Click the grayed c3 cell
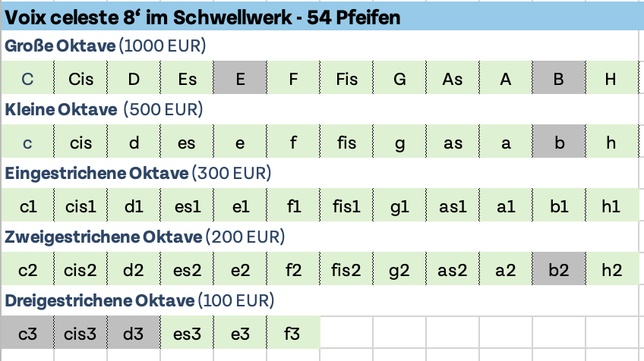644x361 pixels. point(27,333)
